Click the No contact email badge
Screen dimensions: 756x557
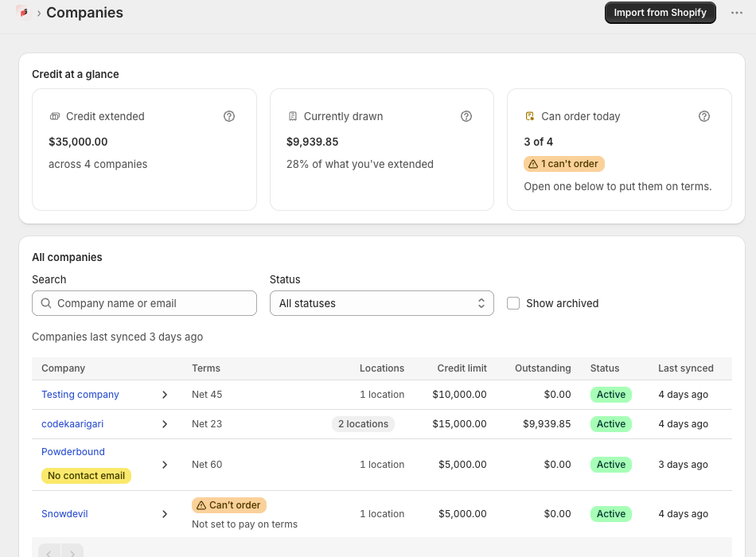[x=86, y=476]
